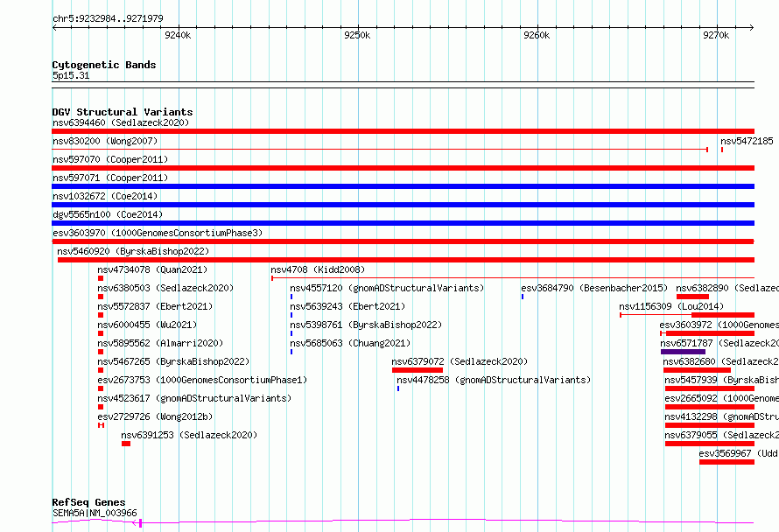Click the 9250k ruler mark

pos(357,35)
